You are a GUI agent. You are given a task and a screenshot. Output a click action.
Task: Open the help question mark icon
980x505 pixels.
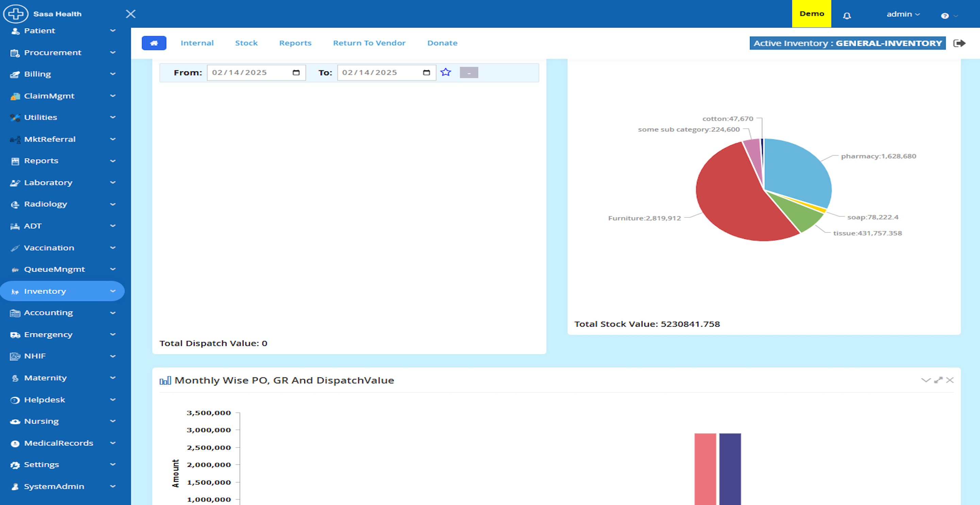(945, 16)
